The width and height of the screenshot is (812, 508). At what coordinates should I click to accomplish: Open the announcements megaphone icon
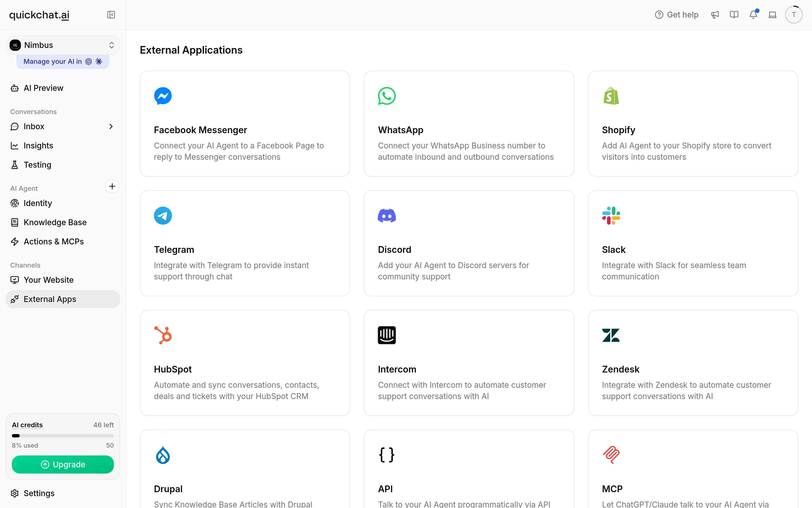[715, 15]
